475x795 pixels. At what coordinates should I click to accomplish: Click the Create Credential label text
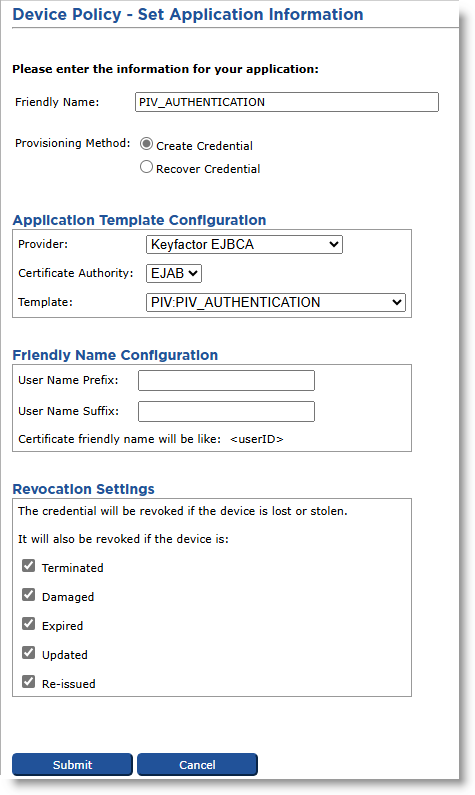(x=204, y=146)
